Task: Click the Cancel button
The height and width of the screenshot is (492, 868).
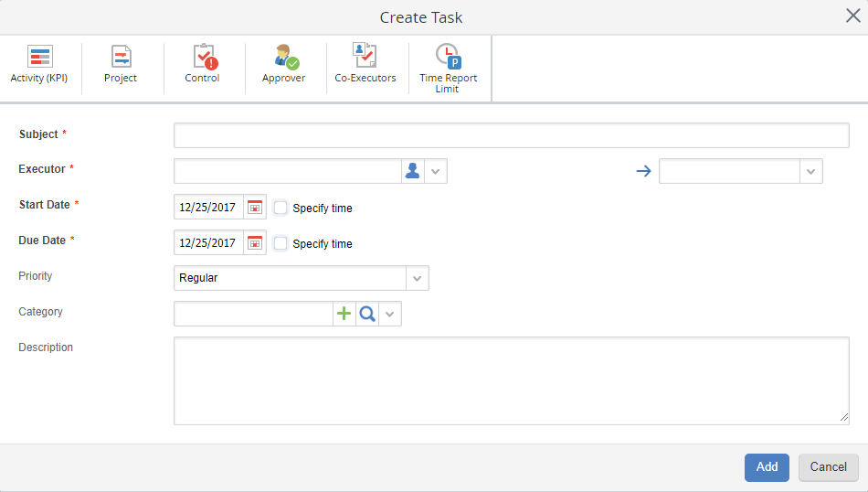Action: pos(828,466)
